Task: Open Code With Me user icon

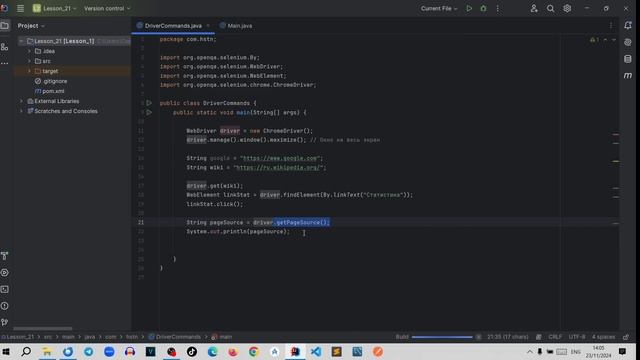Action: tap(534, 8)
